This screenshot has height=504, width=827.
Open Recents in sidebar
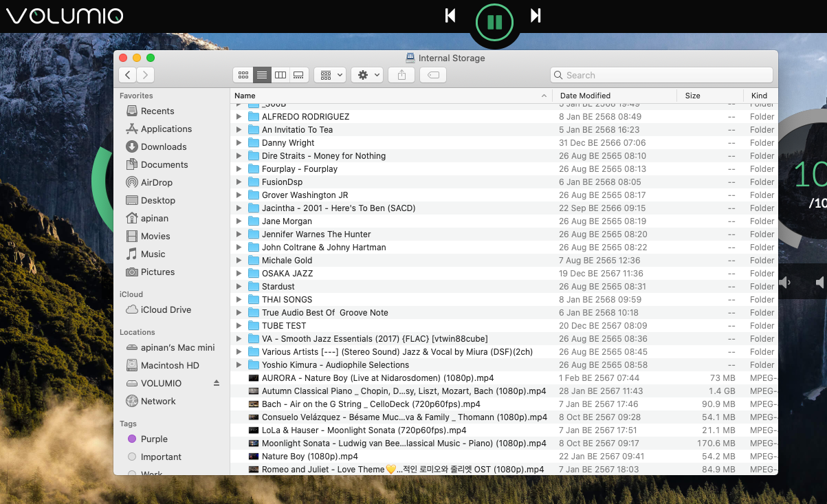click(157, 111)
